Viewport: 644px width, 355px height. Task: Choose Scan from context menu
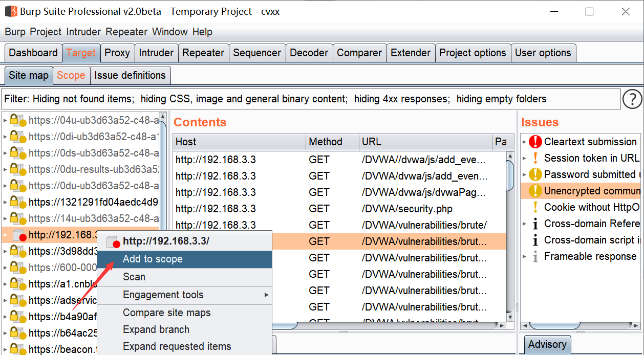[x=184, y=277]
